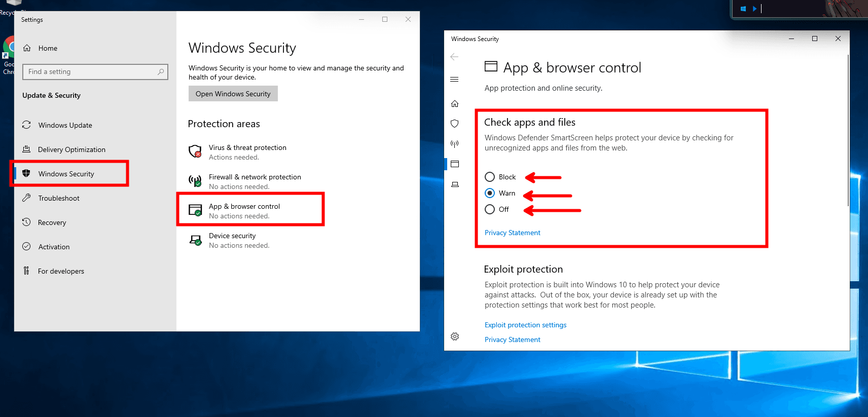This screenshot has width=868, height=417.
Task: Go to Home in Windows Security sidebar
Action: (455, 104)
